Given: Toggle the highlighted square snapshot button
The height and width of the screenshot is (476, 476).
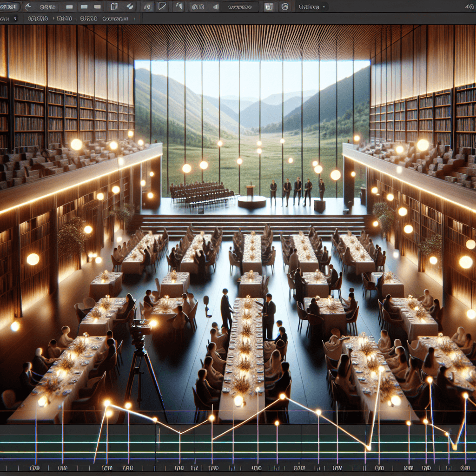Looking at the screenshot, I should 269,7.
